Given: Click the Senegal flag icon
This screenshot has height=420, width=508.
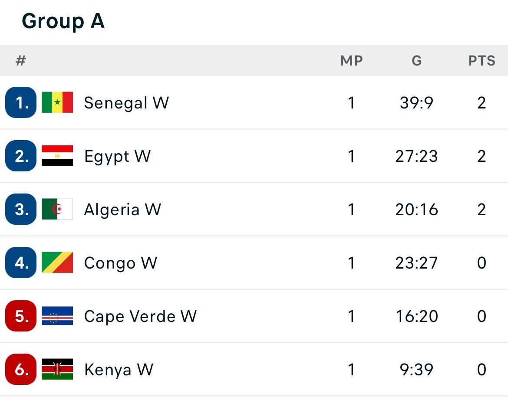Looking at the screenshot, I should click(57, 102).
